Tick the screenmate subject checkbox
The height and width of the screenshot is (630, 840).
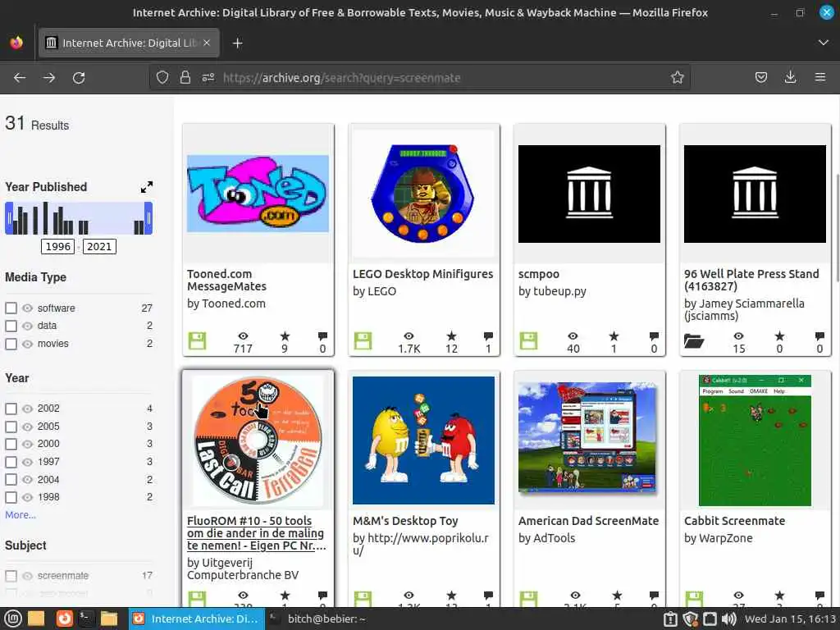(x=11, y=576)
